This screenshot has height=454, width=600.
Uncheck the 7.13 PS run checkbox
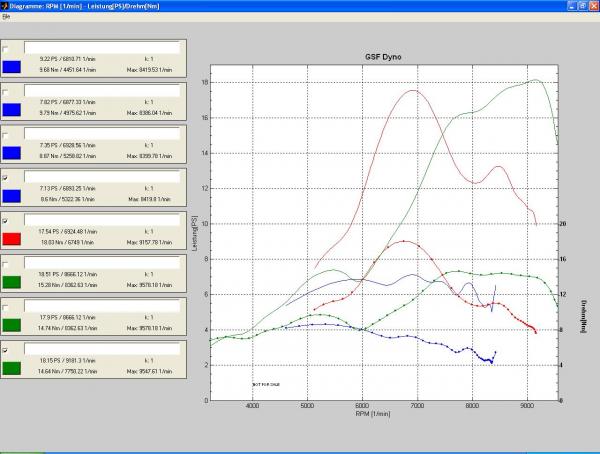coord(7,177)
